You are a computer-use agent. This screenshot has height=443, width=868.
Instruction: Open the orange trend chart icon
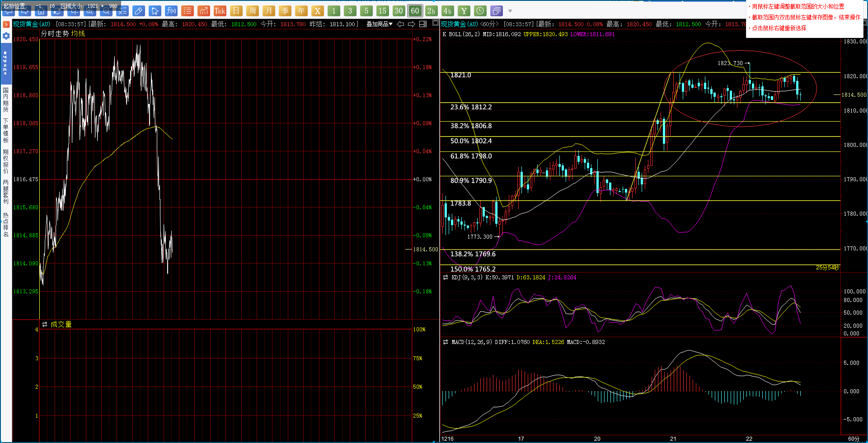tap(204, 11)
